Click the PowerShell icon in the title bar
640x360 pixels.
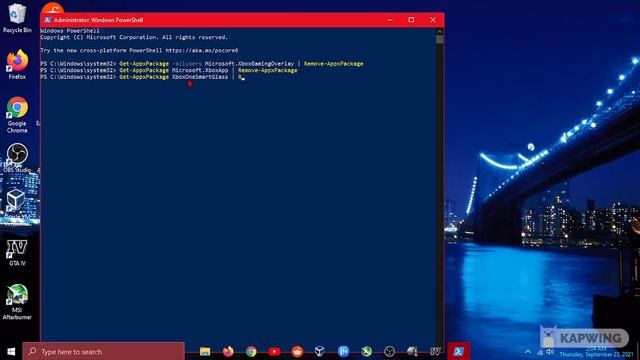click(48, 20)
